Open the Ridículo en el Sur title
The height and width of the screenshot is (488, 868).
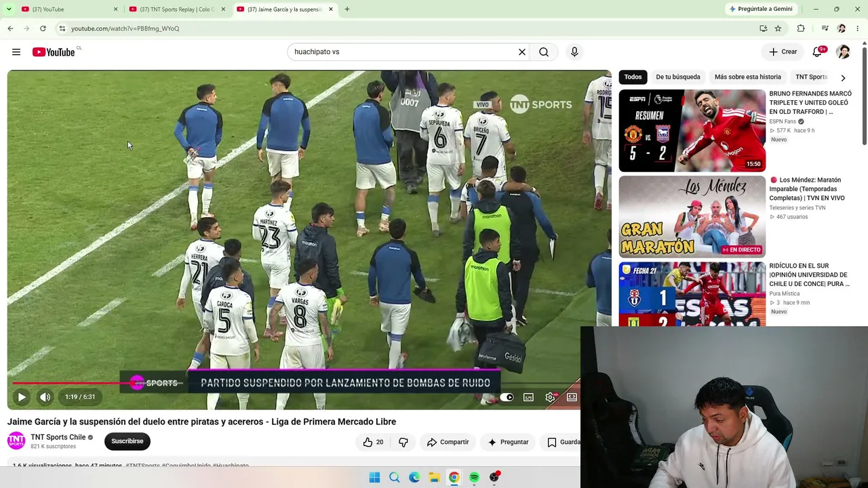coord(810,275)
